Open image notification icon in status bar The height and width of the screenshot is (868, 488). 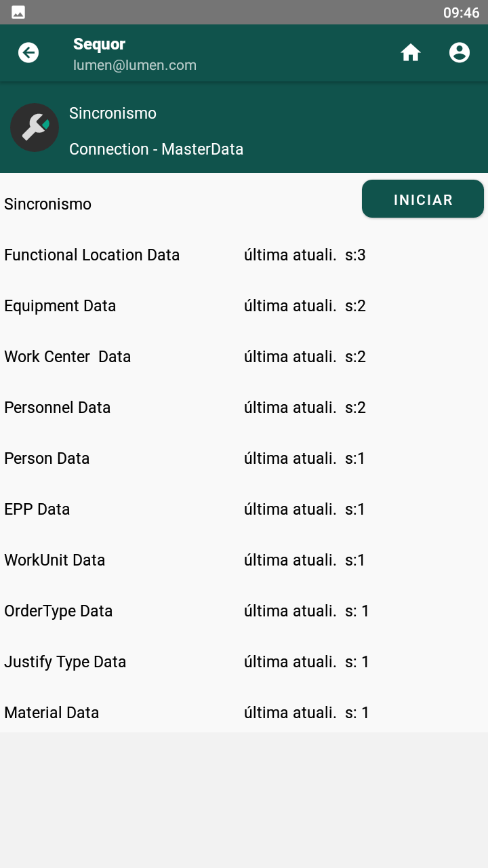click(18, 12)
